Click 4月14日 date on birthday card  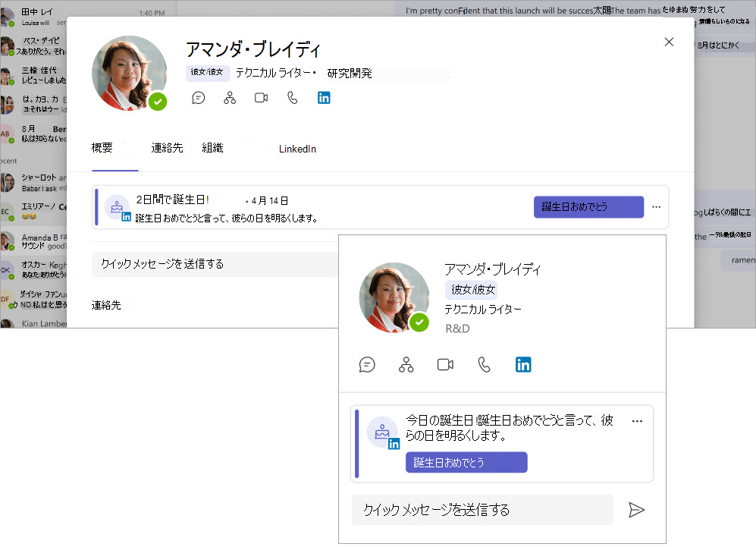[x=269, y=200]
